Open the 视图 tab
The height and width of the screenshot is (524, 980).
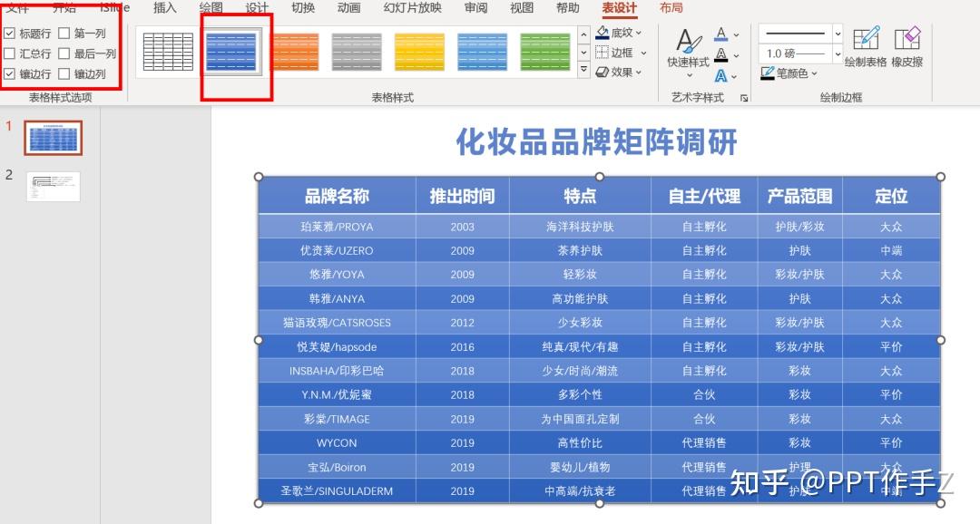tap(522, 7)
